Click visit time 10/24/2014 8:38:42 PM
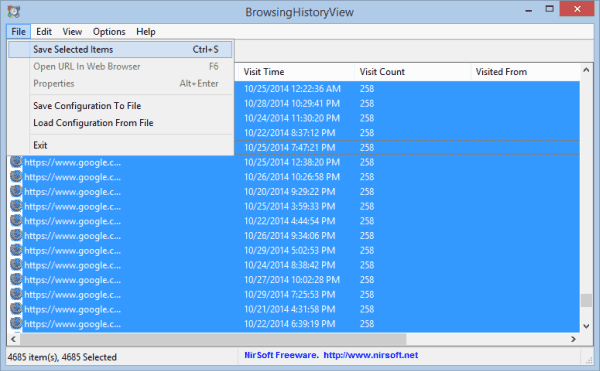Image resolution: width=600 pixels, height=371 pixels. click(290, 265)
